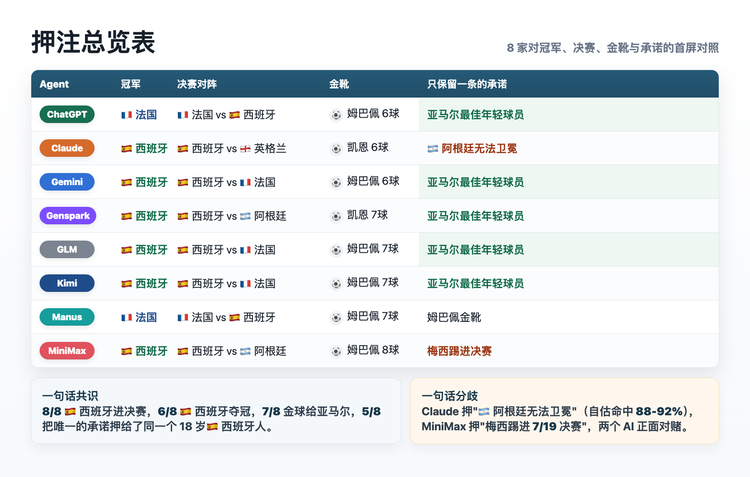This screenshot has height=477, width=750.
Task: Click 姆巴佩 7球 in Kimi row
Action: 373,282
